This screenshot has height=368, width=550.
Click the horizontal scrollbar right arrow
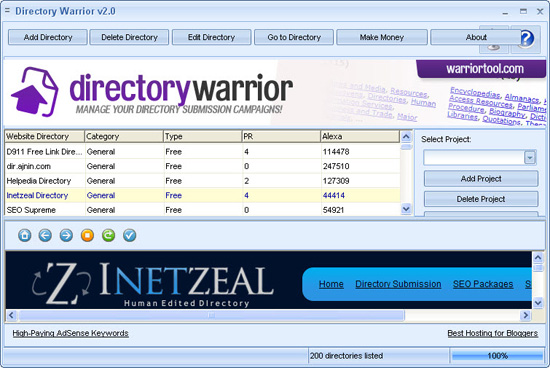[x=525, y=315]
